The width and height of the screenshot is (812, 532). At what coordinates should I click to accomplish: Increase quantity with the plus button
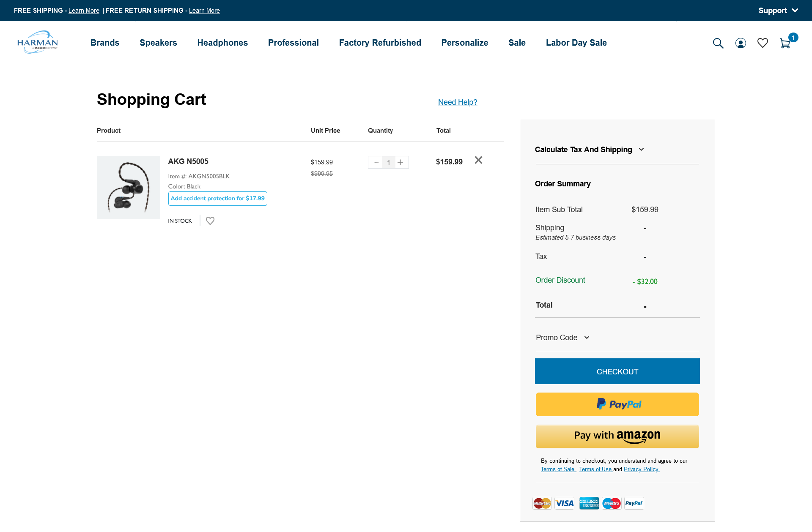tap(401, 162)
